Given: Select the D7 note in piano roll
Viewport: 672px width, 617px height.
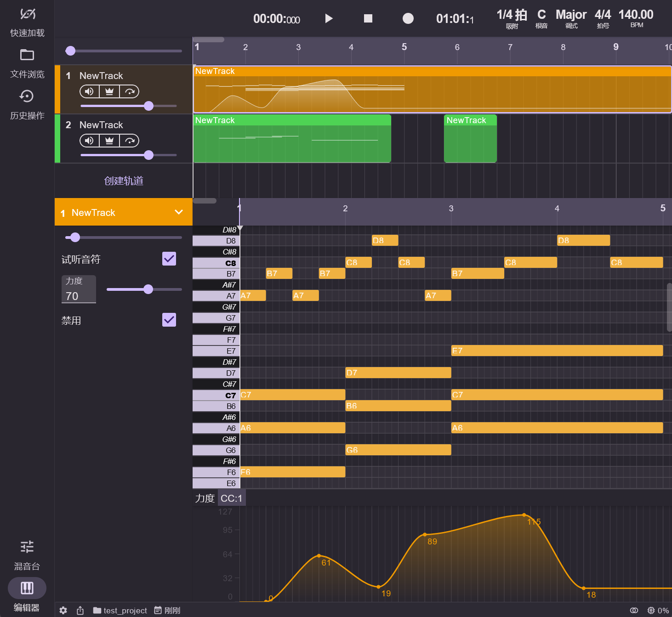Looking at the screenshot, I should (x=398, y=373).
